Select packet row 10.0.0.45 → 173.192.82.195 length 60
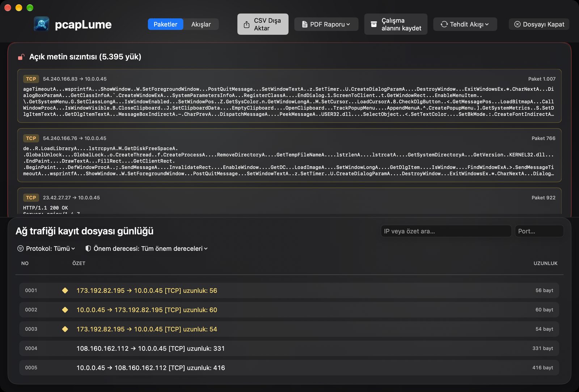Viewport: 579px width, 392px height. pyautogui.click(x=289, y=310)
